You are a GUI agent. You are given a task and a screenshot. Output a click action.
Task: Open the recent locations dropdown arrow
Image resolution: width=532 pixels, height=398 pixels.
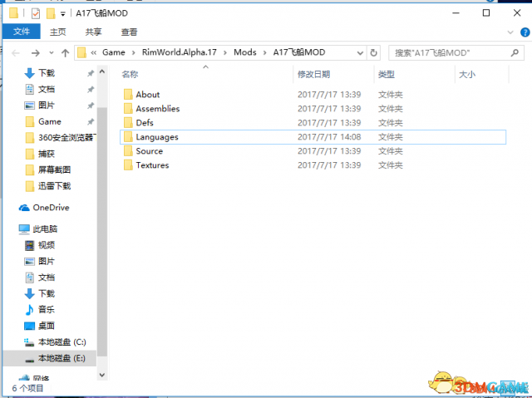coord(52,53)
